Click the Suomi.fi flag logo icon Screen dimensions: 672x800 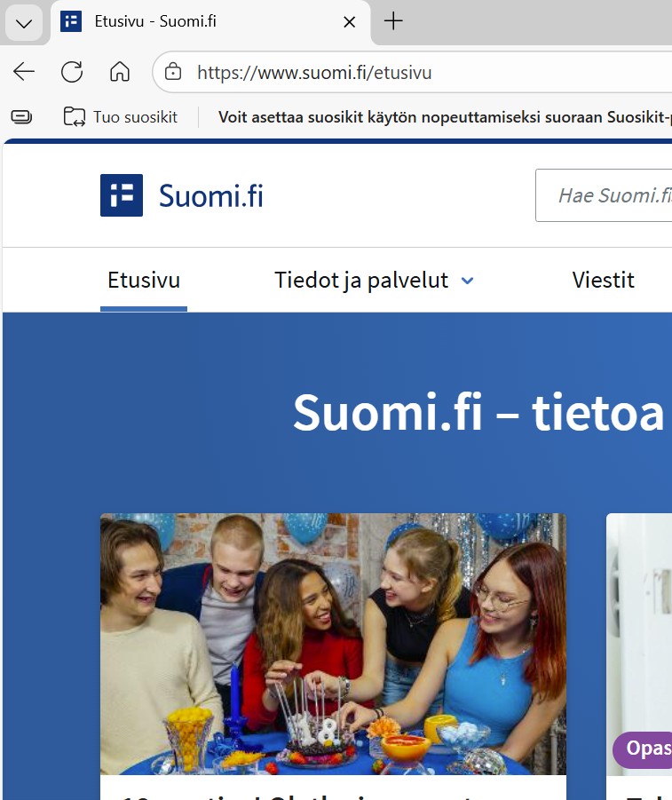coord(122,195)
